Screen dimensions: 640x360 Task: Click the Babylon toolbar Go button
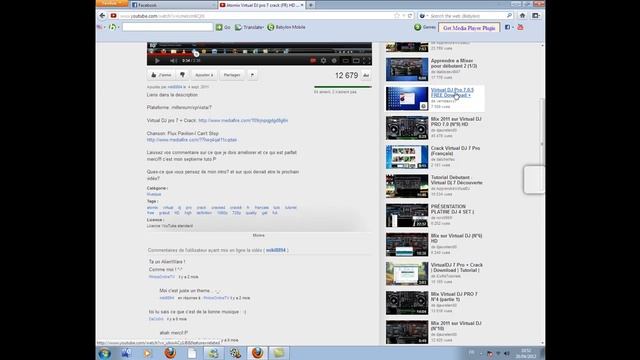pyautogui.click(x=223, y=27)
